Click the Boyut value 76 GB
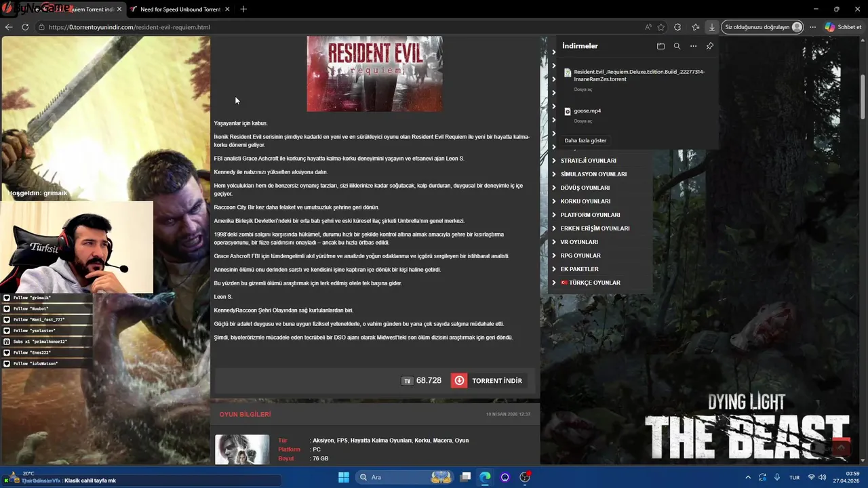This screenshot has height=488, width=868. [319, 459]
